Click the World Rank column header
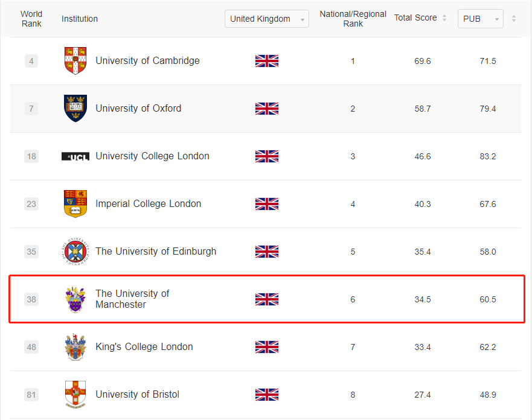532x420 pixels. tap(31, 19)
